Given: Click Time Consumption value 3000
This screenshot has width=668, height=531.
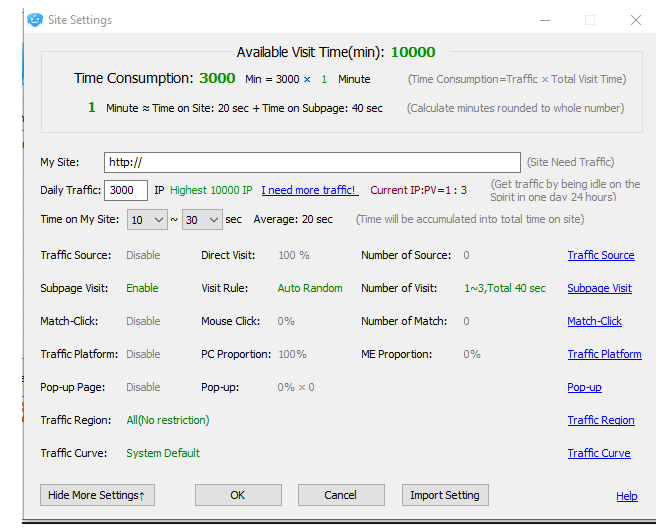Looking at the screenshot, I should point(217,78).
